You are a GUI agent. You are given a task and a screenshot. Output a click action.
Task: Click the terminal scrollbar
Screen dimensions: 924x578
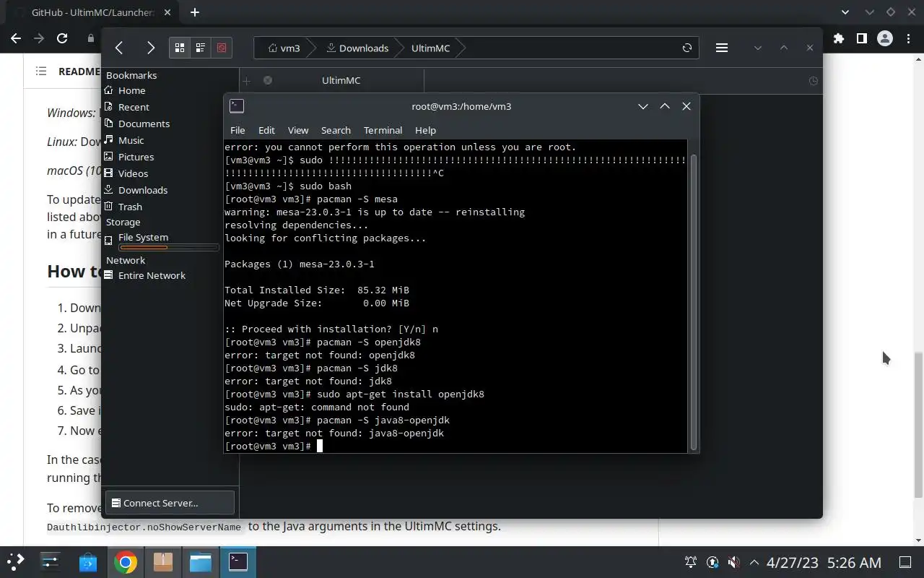click(694, 301)
